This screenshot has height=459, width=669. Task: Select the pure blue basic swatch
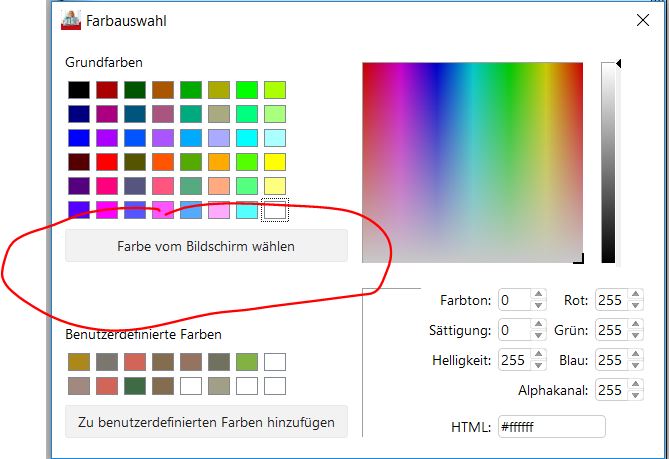pos(79,138)
